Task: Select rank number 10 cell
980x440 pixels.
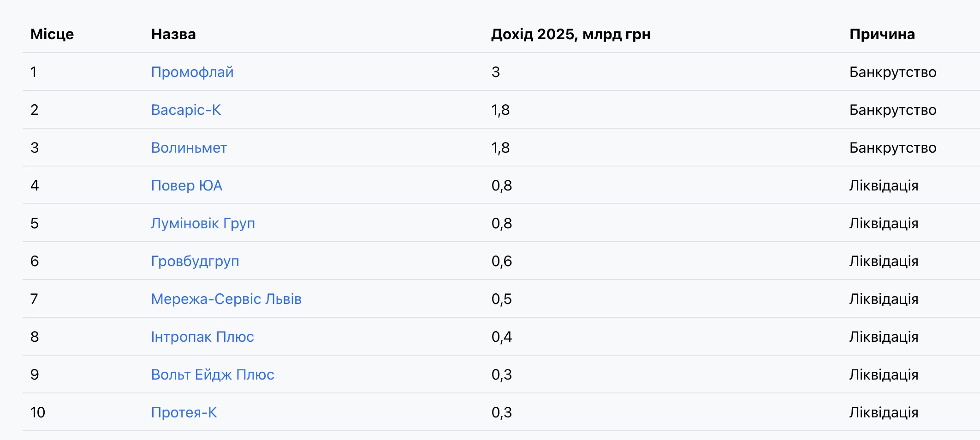Action: click(x=38, y=412)
